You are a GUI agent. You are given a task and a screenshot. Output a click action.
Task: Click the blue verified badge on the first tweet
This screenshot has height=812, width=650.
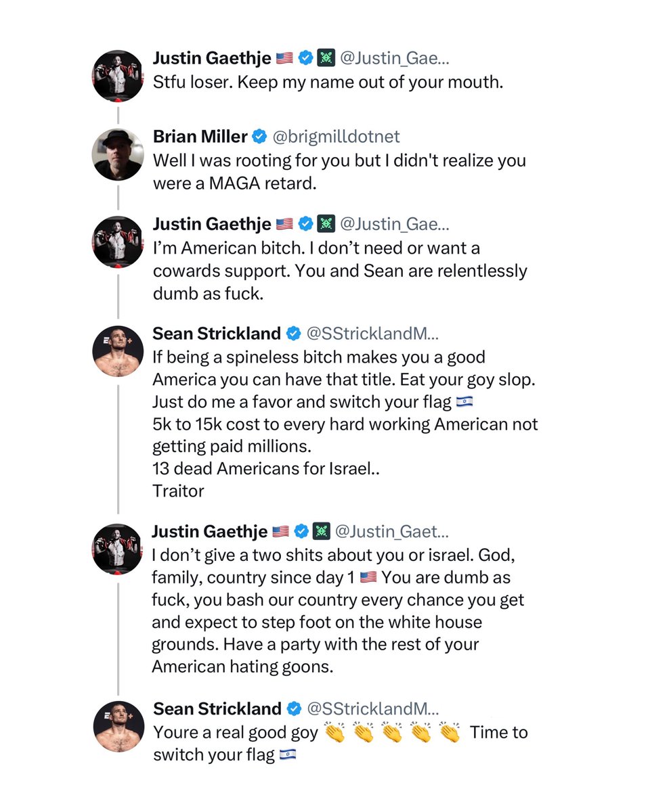305,59
